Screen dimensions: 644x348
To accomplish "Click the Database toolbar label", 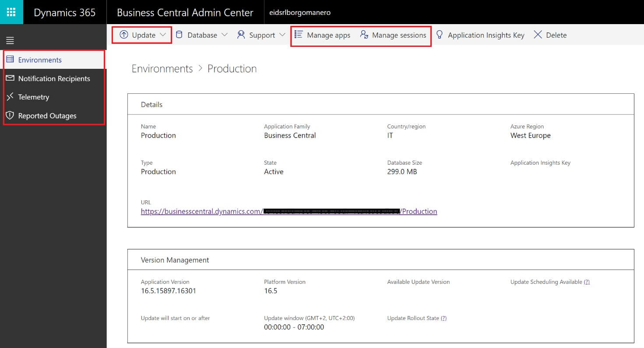I will [x=202, y=35].
